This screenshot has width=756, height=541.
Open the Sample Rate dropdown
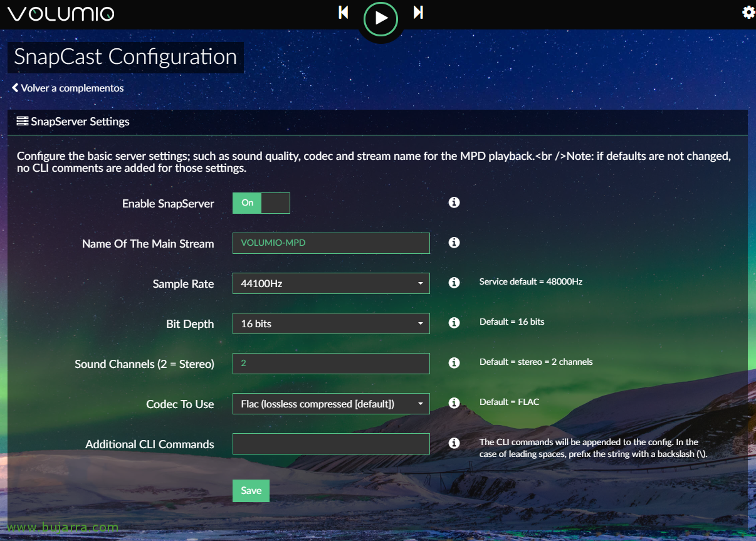(331, 283)
